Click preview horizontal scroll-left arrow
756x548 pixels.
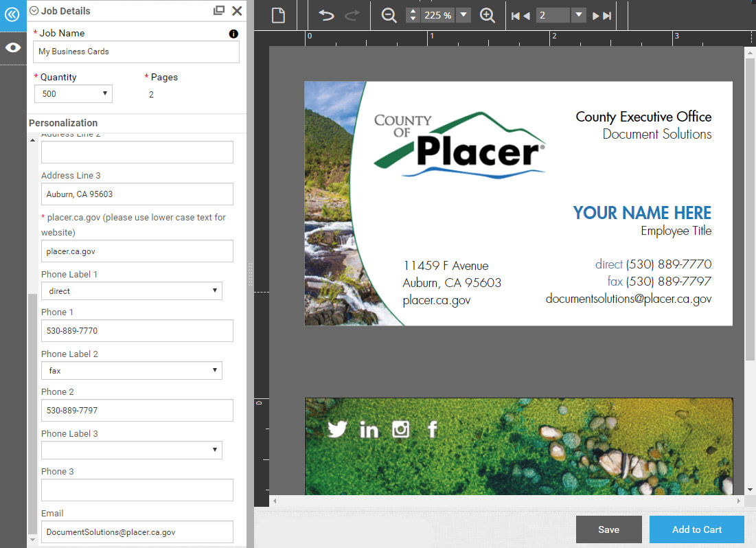click(275, 501)
